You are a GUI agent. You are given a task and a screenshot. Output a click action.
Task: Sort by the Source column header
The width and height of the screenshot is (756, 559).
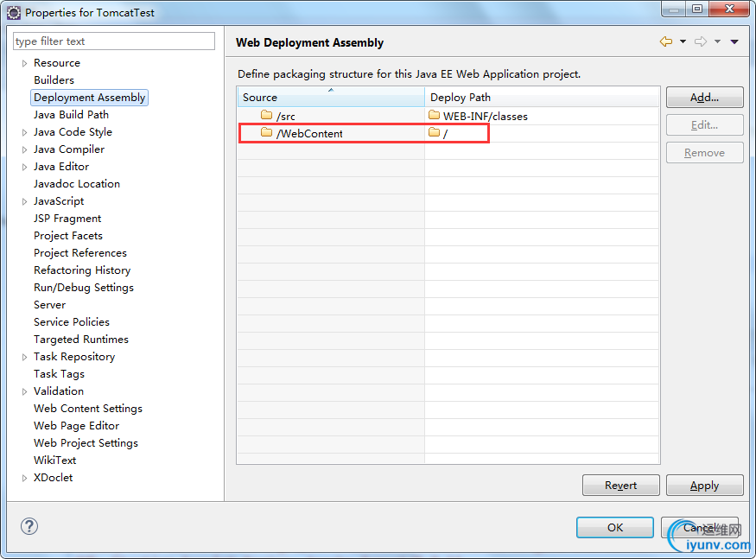click(331, 97)
